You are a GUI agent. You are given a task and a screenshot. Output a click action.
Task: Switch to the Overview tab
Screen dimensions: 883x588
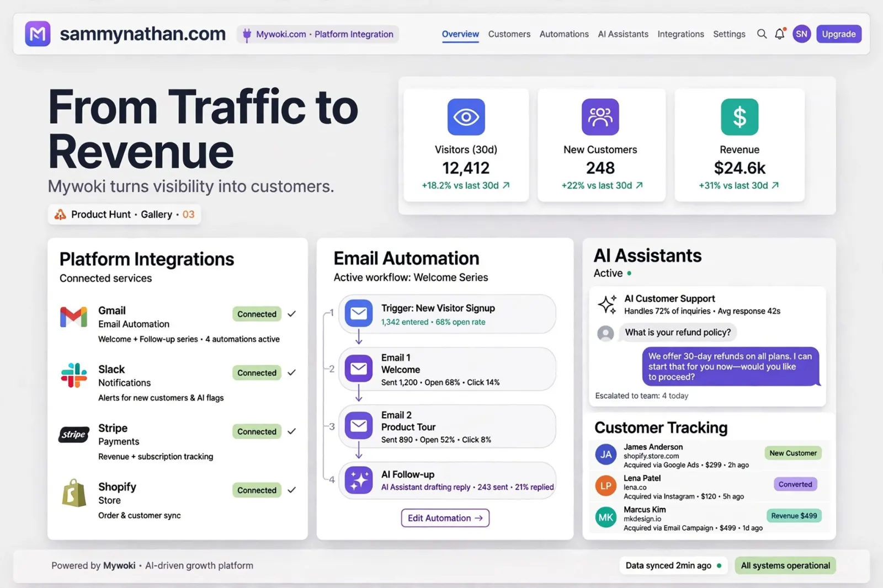460,34
